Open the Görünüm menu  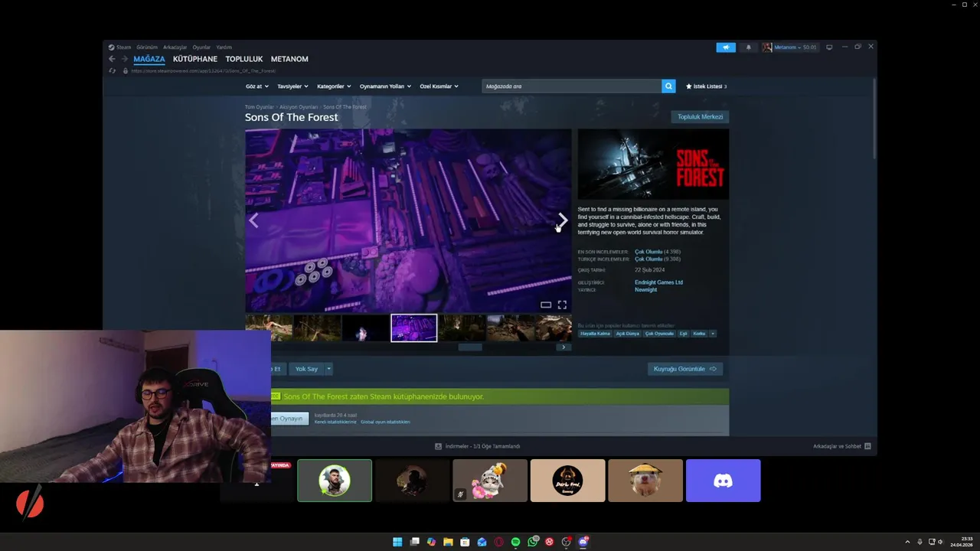coord(147,47)
